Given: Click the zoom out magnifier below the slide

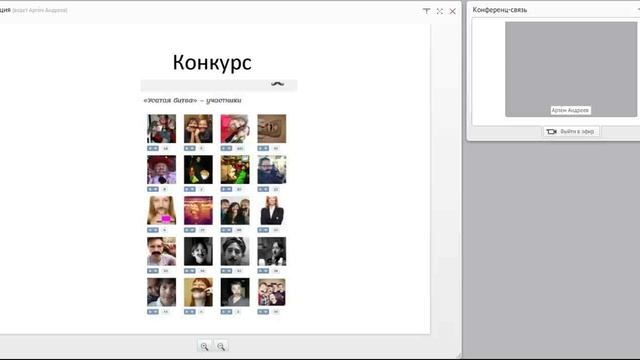Looking at the screenshot, I should [x=221, y=346].
